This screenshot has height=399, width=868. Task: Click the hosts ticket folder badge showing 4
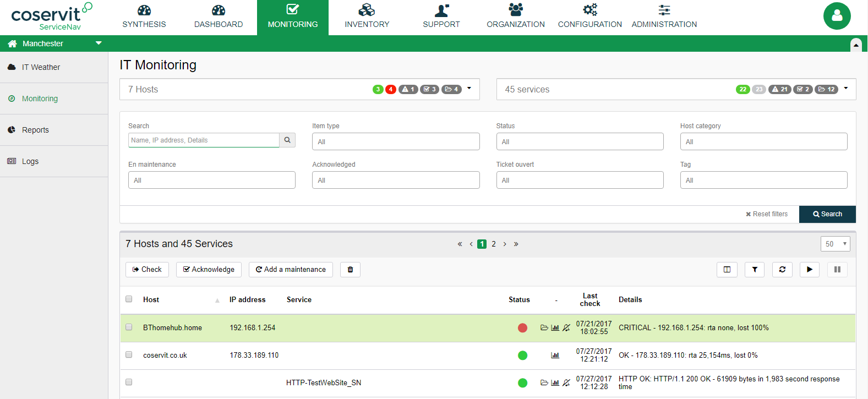point(451,89)
